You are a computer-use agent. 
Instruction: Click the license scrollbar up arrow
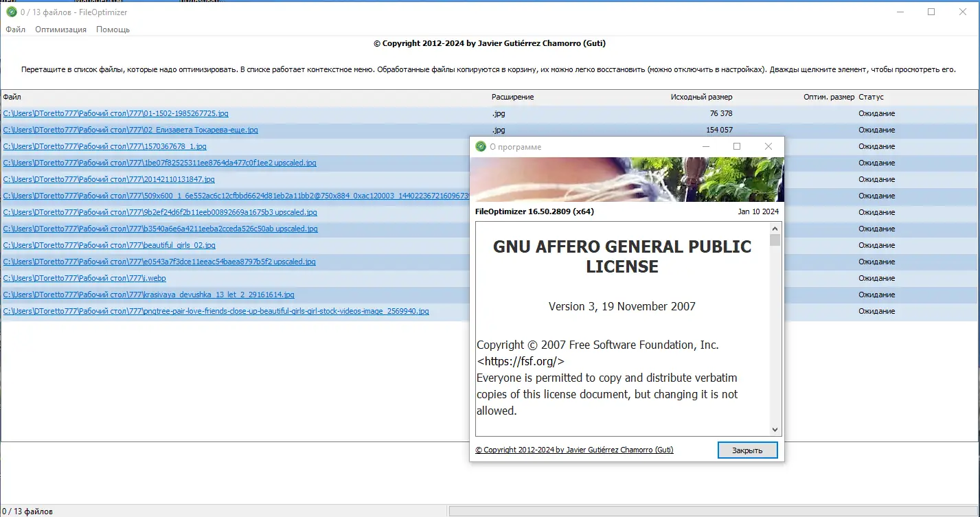point(775,229)
